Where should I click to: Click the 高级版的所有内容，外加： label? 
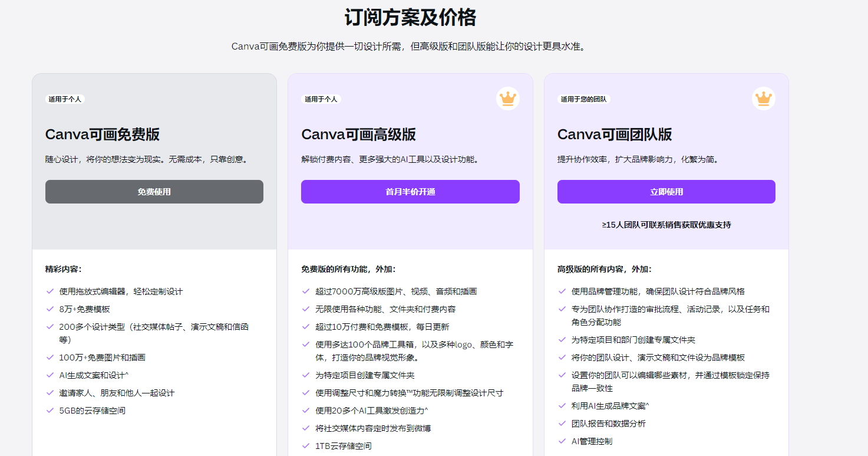click(605, 269)
